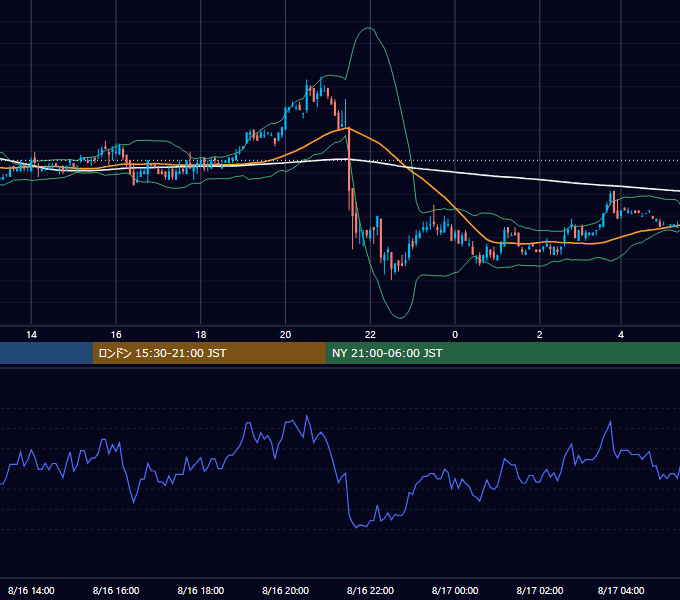Viewport: 680px width, 600px height.
Task: Click the upper Bollinger band peak near 22:00
Action: 369,28
